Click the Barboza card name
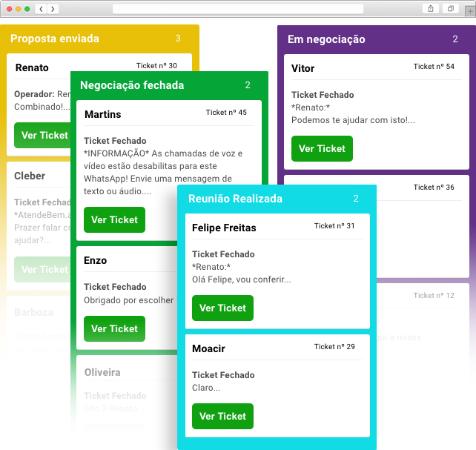The height and width of the screenshot is (450, 476). point(33,312)
